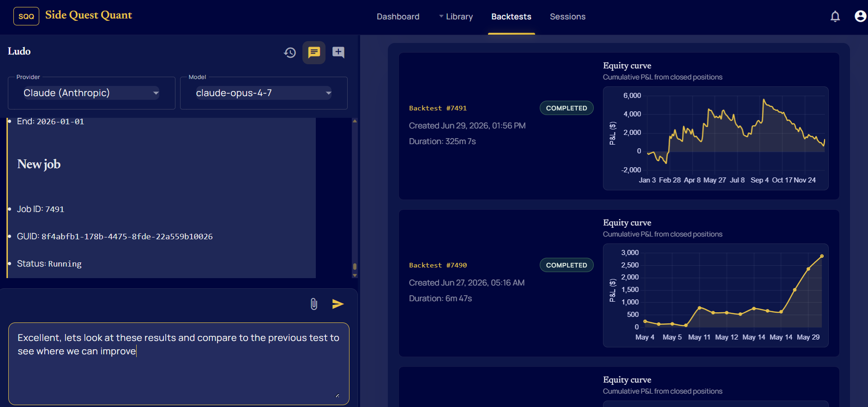The height and width of the screenshot is (407, 868).
Task: Click COMPLETED badge for Backtest #7491
Action: (567, 108)
